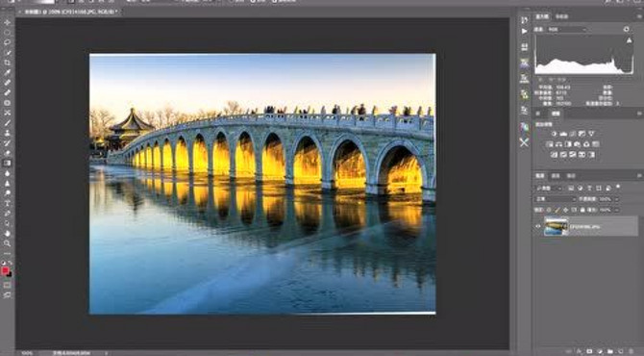Hide the image layer with eye icon
Image resolution: width=644 pixels, height=356 pixels.
pos(538,226)
